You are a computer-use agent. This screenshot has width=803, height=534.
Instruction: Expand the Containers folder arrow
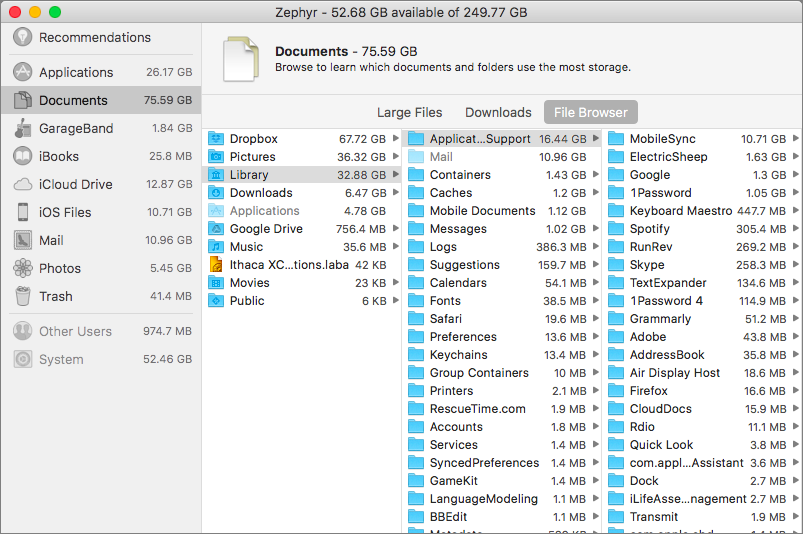pyautogui.click(x=595, y=175)
